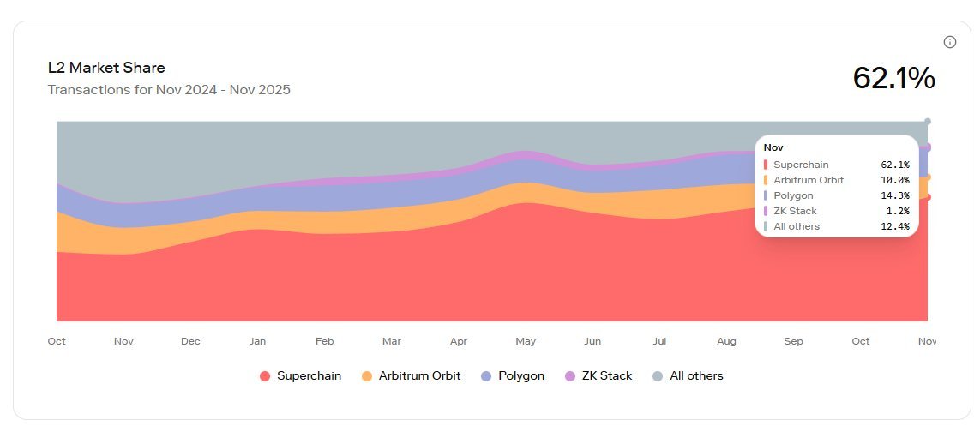Click the Aug label on the x-axis

point(726,341)
